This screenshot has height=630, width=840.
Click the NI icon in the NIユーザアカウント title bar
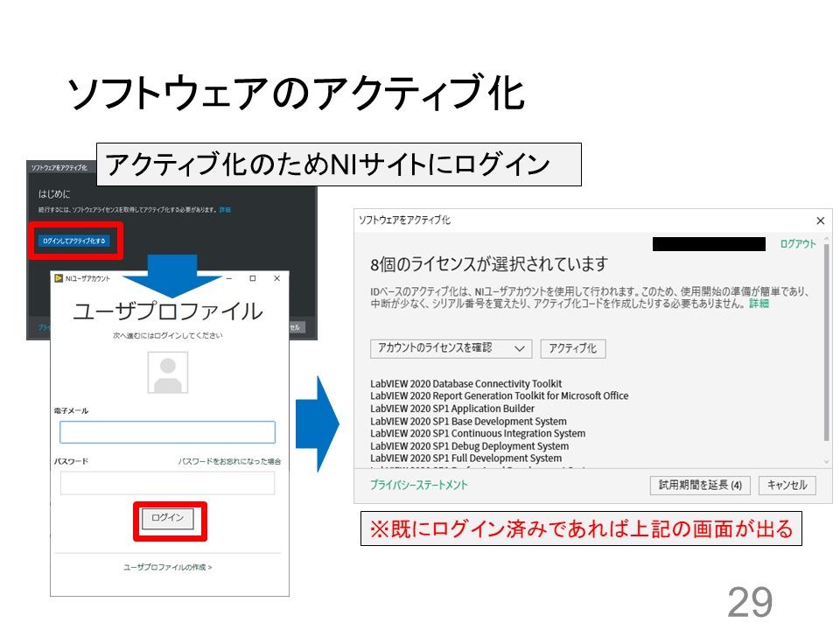click(59, 278)
